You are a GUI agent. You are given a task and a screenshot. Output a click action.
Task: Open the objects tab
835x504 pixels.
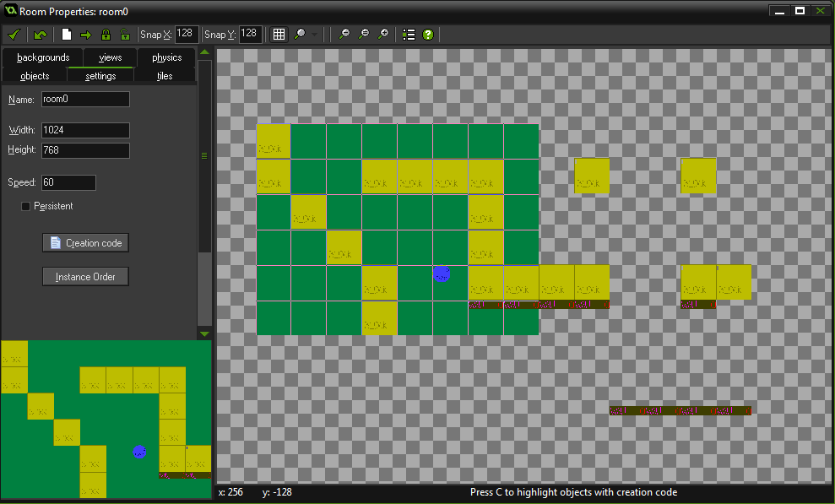click(35, 76)
